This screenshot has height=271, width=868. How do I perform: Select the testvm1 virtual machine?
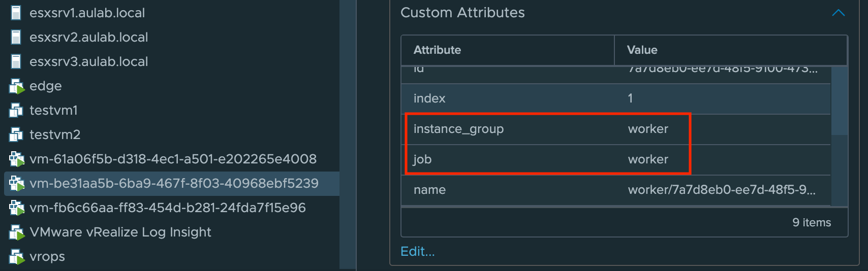click(x=53, y=110)
